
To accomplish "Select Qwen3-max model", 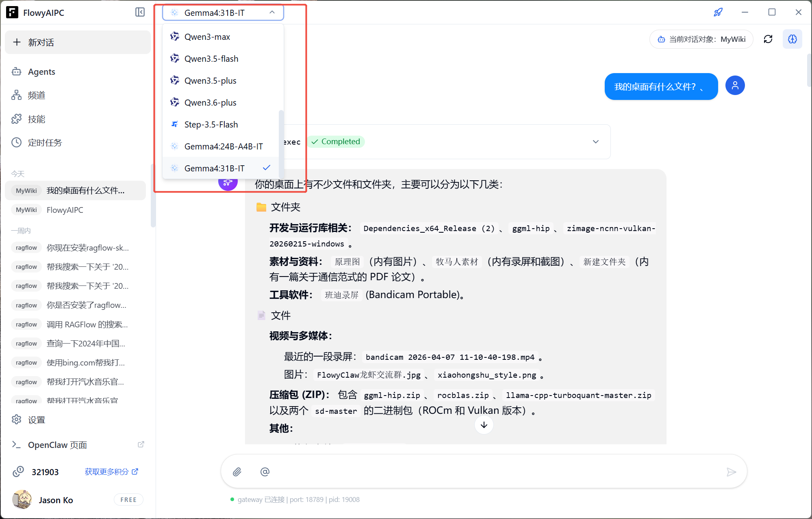I will coord(221,37).
